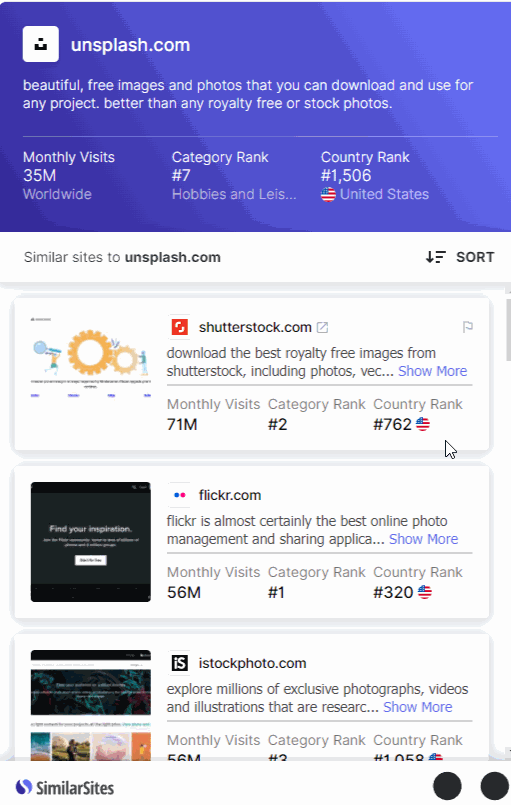Flag the shutterstock.com result
511x805 pixels.
pyautogui.click(x=467, y=327)
